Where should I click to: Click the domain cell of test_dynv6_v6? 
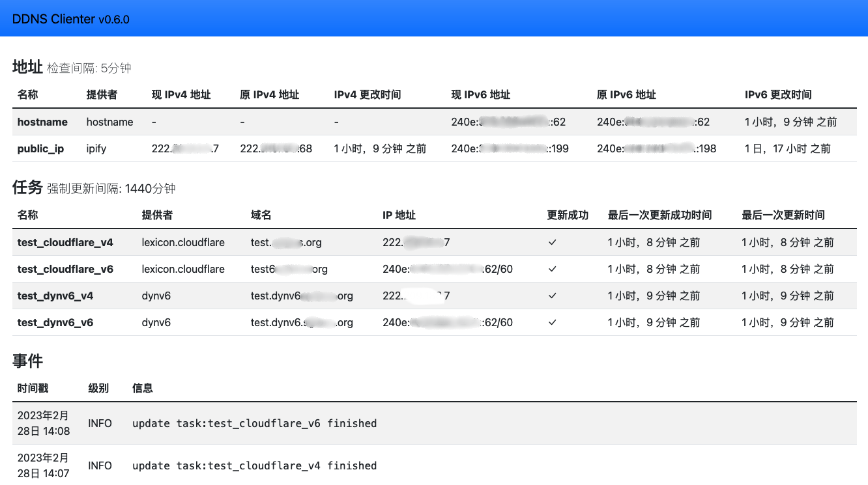tap(302, 322)
